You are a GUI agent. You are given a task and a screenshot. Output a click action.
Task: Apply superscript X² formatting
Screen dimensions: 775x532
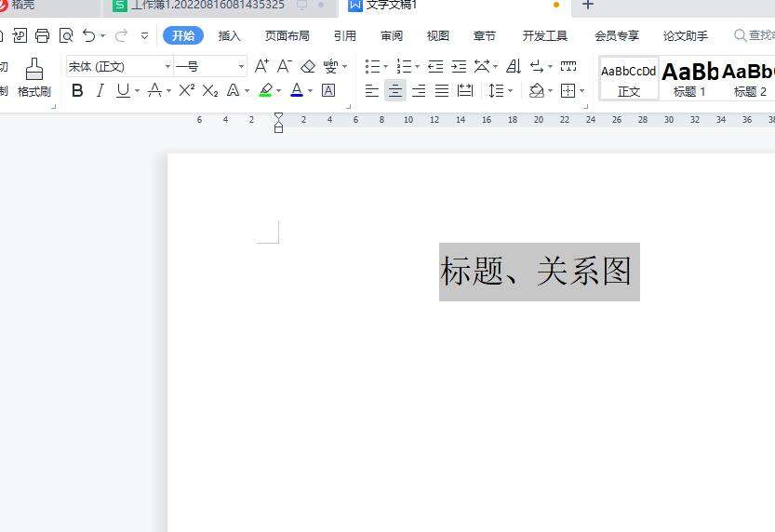(x=186, y=90)
